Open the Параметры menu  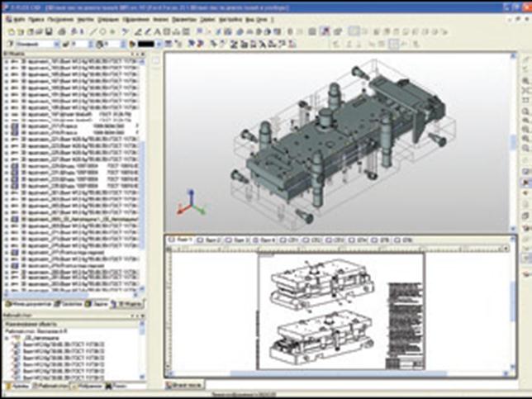[184, 20]
